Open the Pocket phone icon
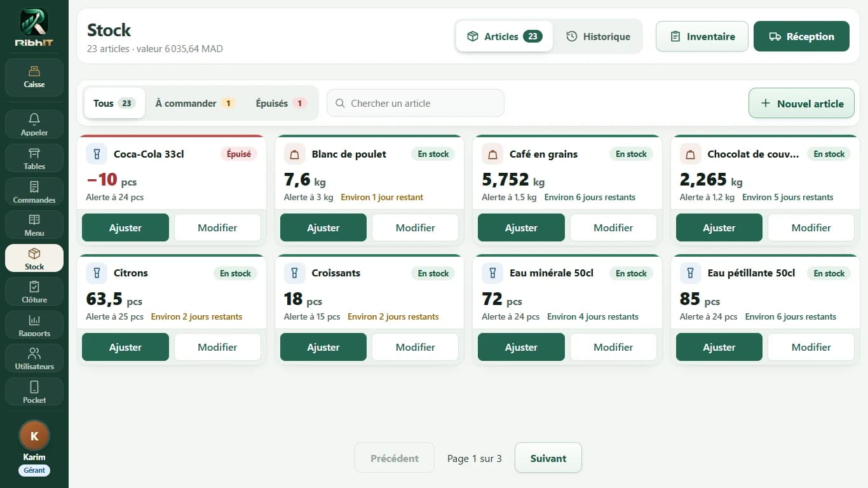868x488 pixels. 34,387
